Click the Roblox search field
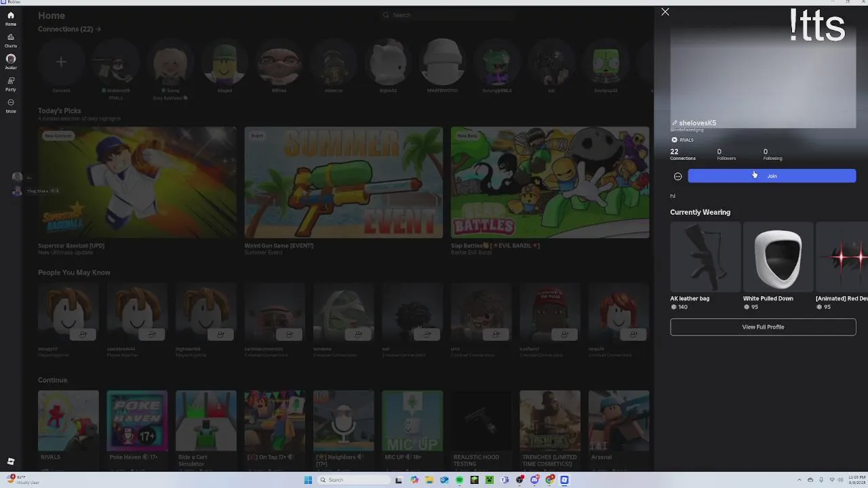The image size is (868, 488). coord(448,15)
